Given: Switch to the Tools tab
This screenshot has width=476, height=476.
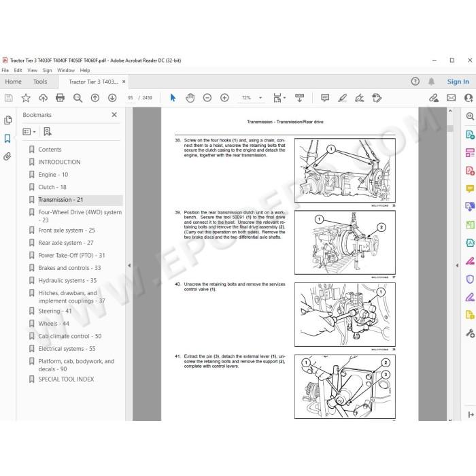Looking at the screenshot, I should click(x=40, y=82).
